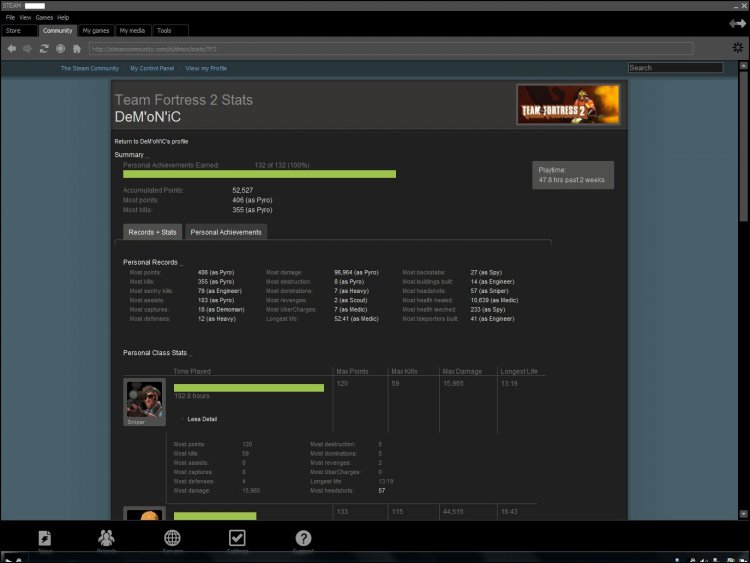Viewport: 750px width, 563px height.
Task: Click the second class portrait thumbnail
Action: pos(144,513)
